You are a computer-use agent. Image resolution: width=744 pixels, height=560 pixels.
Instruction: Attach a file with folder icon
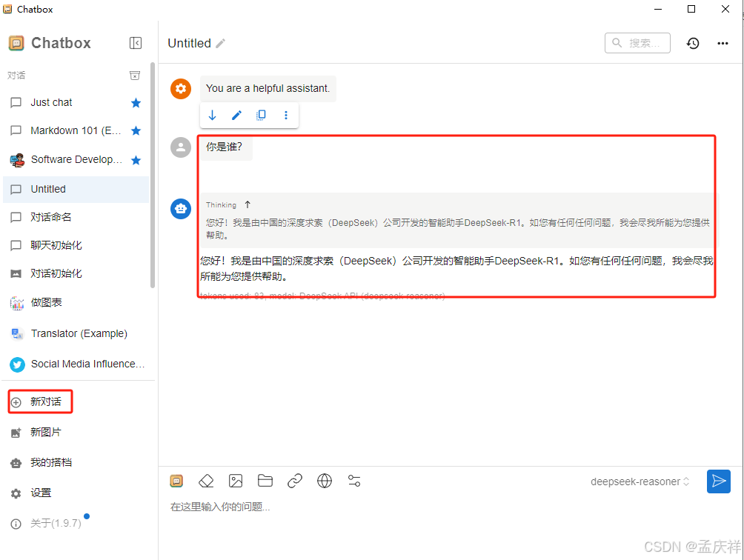[265, 481]
